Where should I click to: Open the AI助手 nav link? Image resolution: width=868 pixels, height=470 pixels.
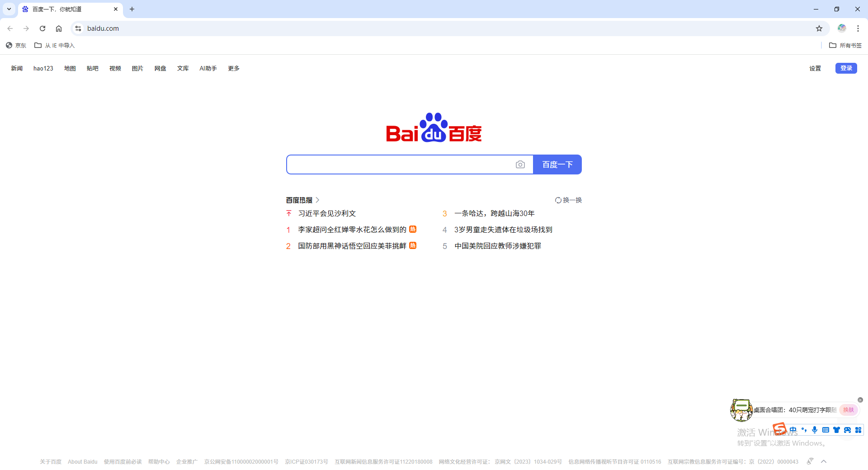[208, 68]
